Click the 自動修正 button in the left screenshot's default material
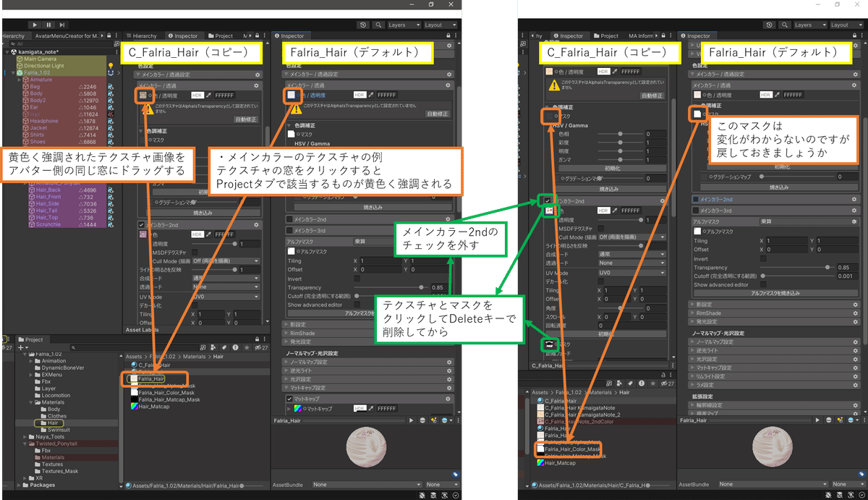The width and height of the screenshot is (868, 500). 437,114
